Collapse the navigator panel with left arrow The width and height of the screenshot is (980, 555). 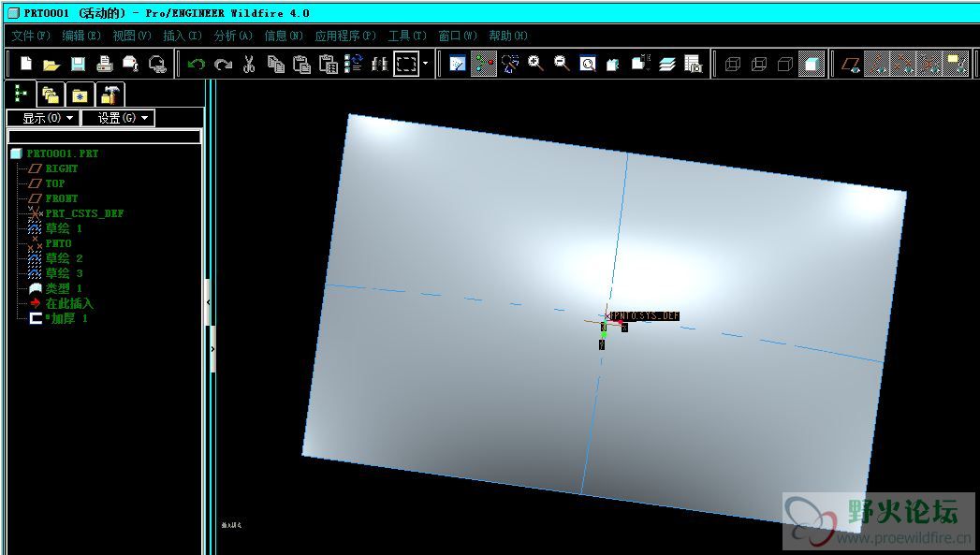[208, 302]
